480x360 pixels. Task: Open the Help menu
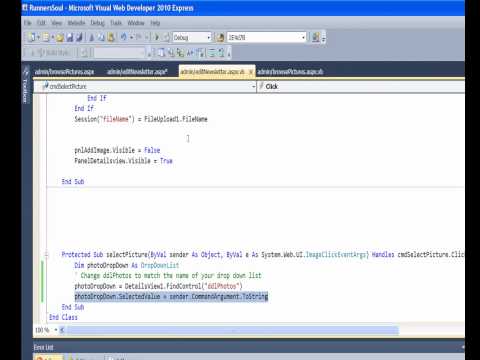(155, 23)
